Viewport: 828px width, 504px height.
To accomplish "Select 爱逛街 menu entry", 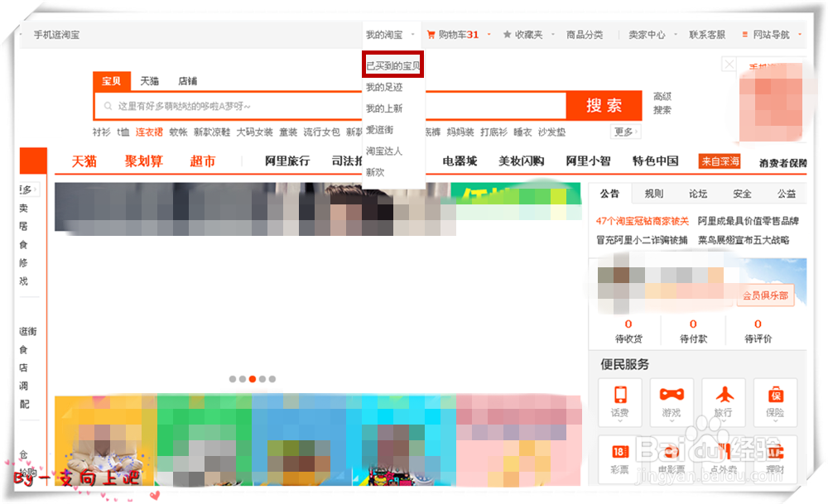I will tap(380, 130).
